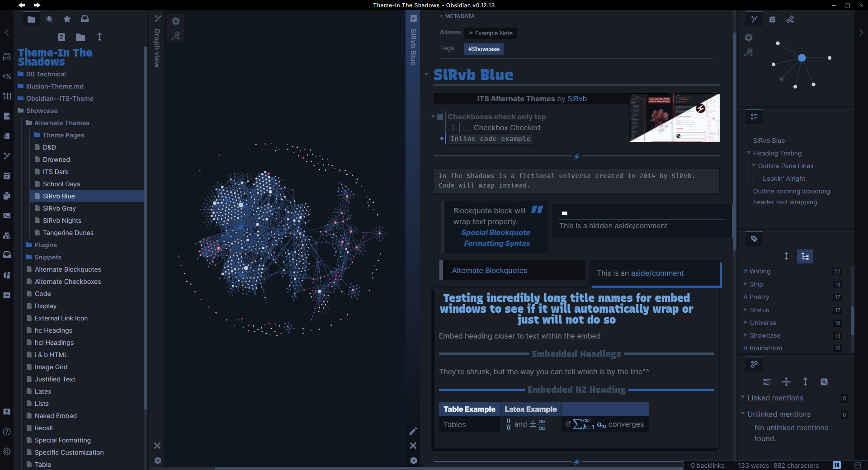
Task: Click magic wand animate icon in Graph view
Action: [176, 36]
